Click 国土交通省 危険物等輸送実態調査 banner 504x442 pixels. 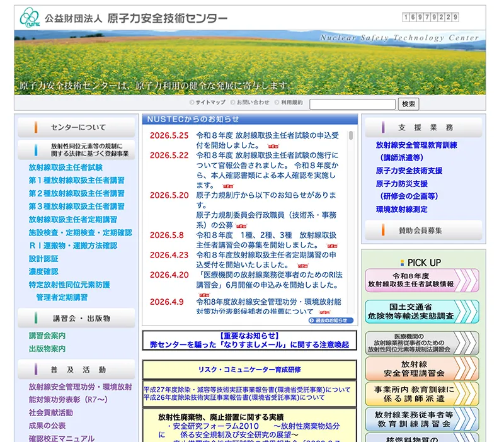pos(422,312)
